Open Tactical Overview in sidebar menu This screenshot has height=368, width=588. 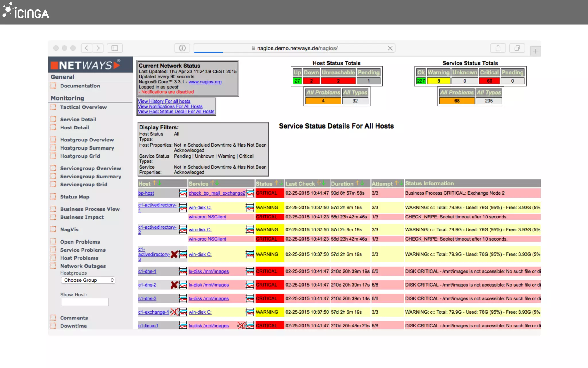click(x=83, y=107)
